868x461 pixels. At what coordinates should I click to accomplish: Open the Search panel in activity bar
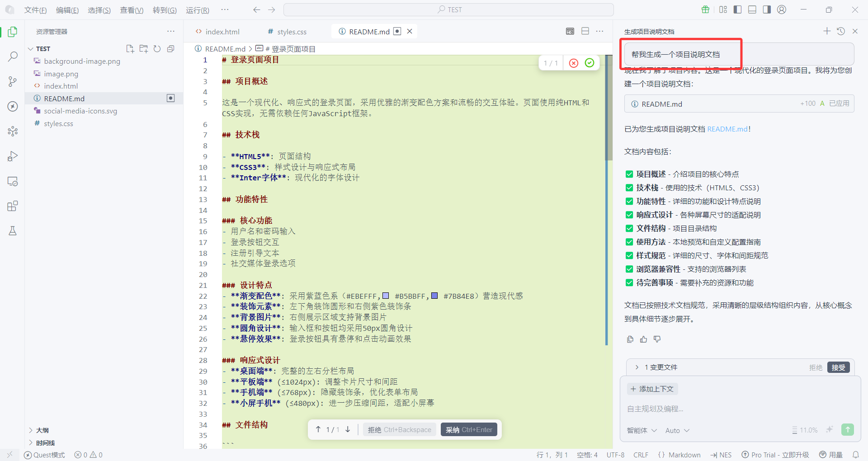12,56
